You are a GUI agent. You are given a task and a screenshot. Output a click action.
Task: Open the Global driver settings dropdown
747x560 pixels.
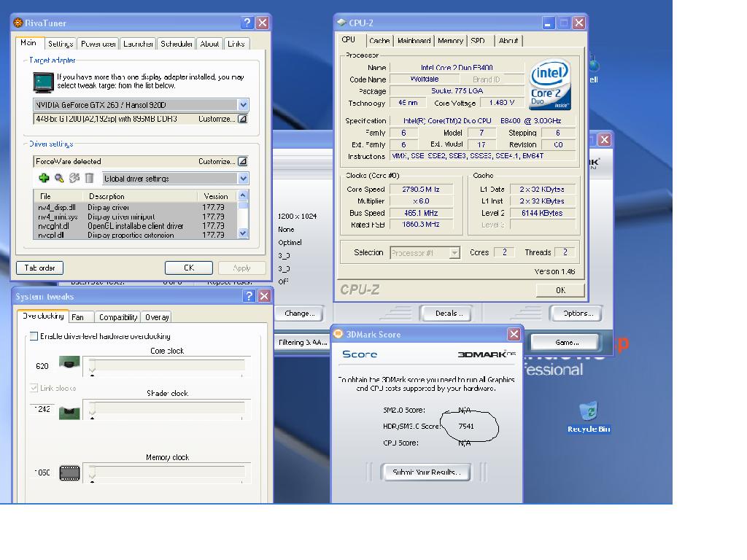(x=243, y=179)
